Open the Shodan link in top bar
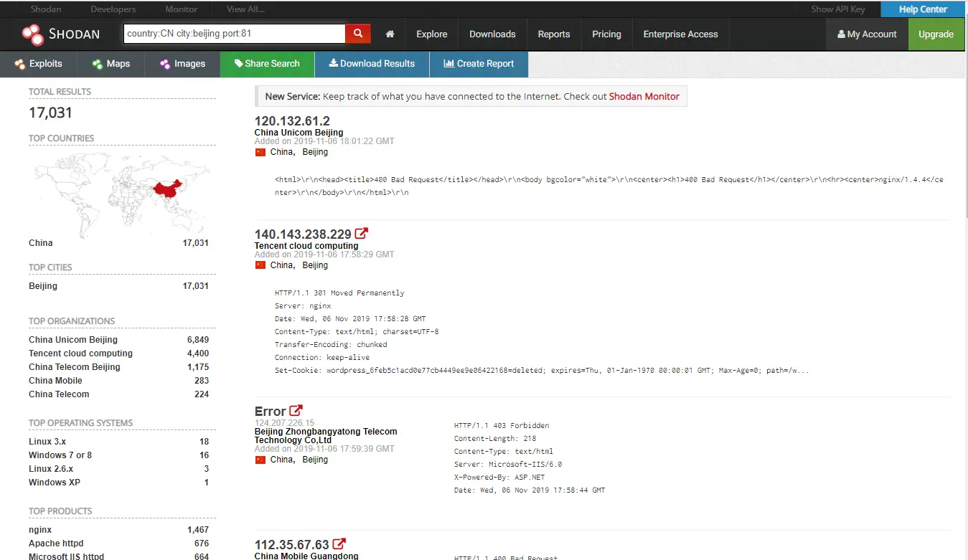 click(x=46, y=9)
